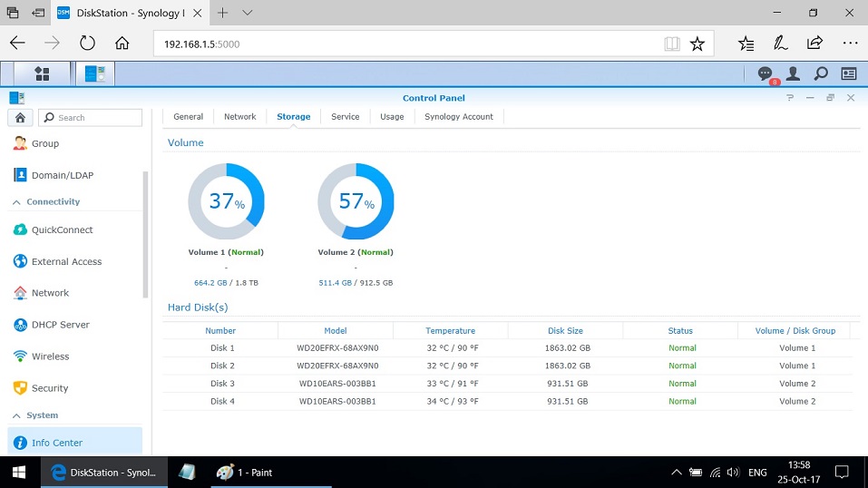This screenshot has width=868, height=488.
Task: Open the DSM widgets panel icon
Action: [849, 73]
